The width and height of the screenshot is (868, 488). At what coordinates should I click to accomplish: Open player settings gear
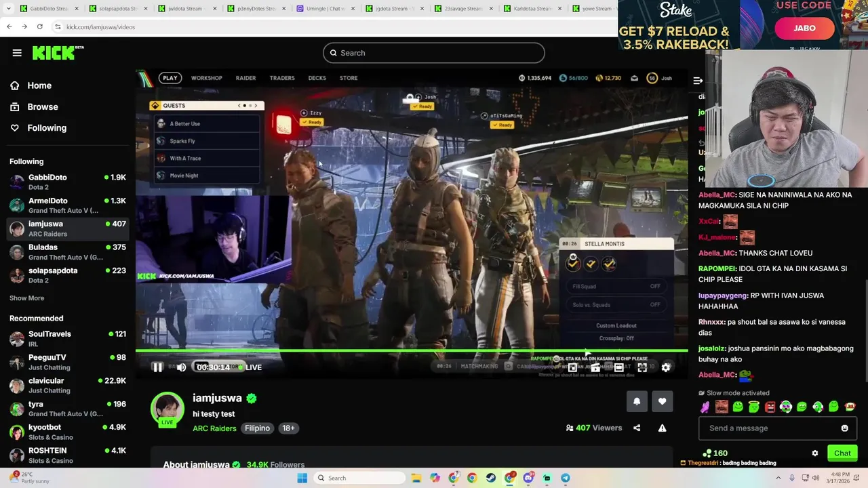(666, 367)
